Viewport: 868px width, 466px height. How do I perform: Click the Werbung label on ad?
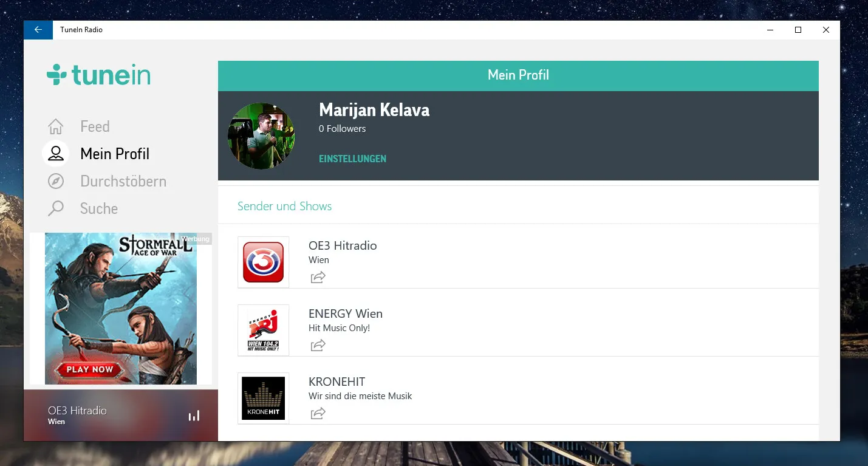(x=196, y=239)
